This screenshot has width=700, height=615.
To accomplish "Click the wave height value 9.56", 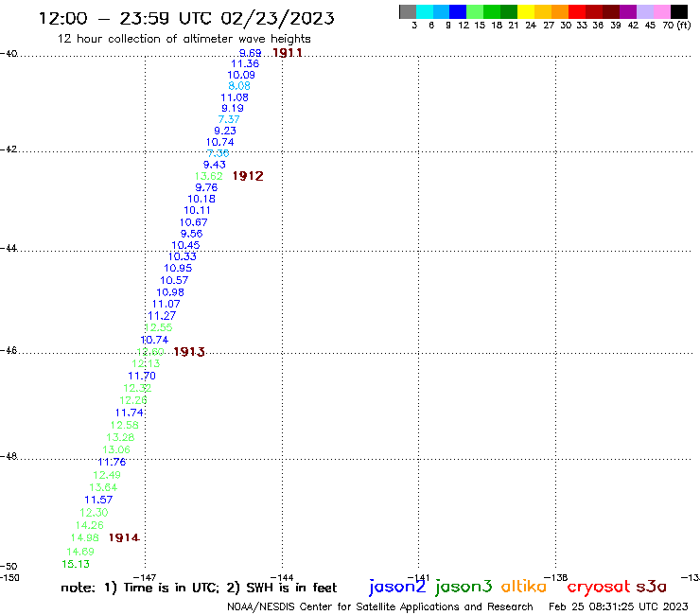I will coord(191,234).
